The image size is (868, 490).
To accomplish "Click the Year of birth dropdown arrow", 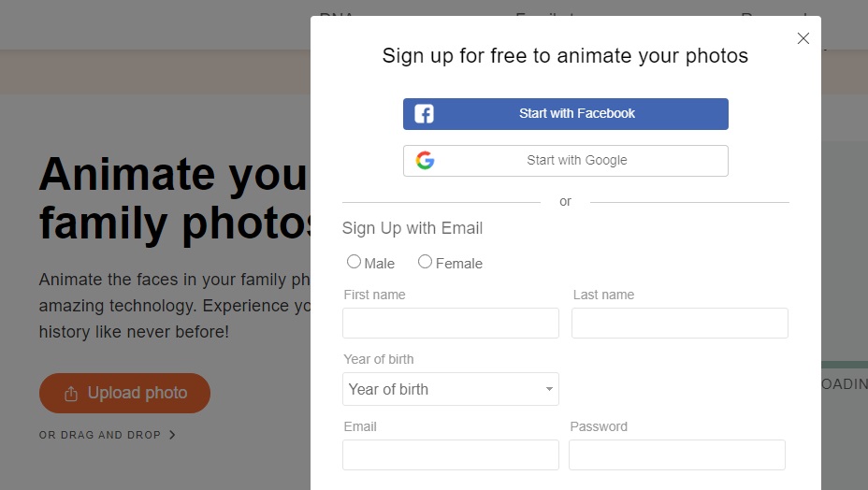I will (x=549, y=390).
